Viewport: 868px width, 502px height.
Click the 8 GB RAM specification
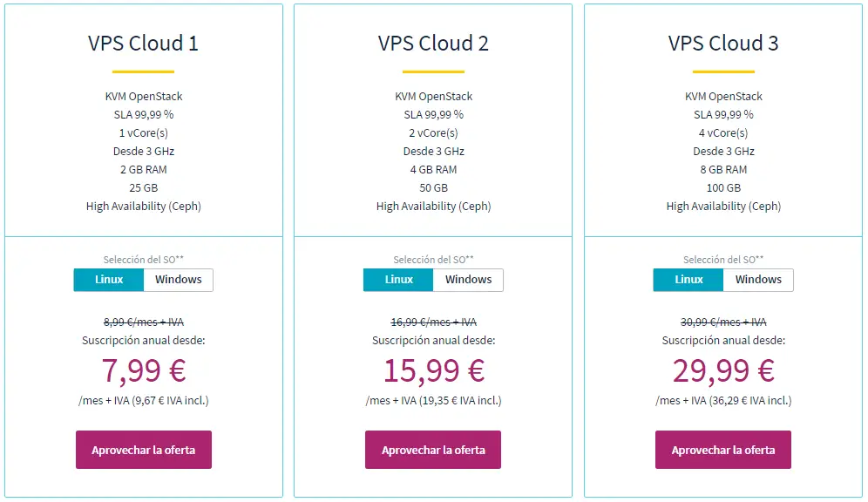[723, 169]
